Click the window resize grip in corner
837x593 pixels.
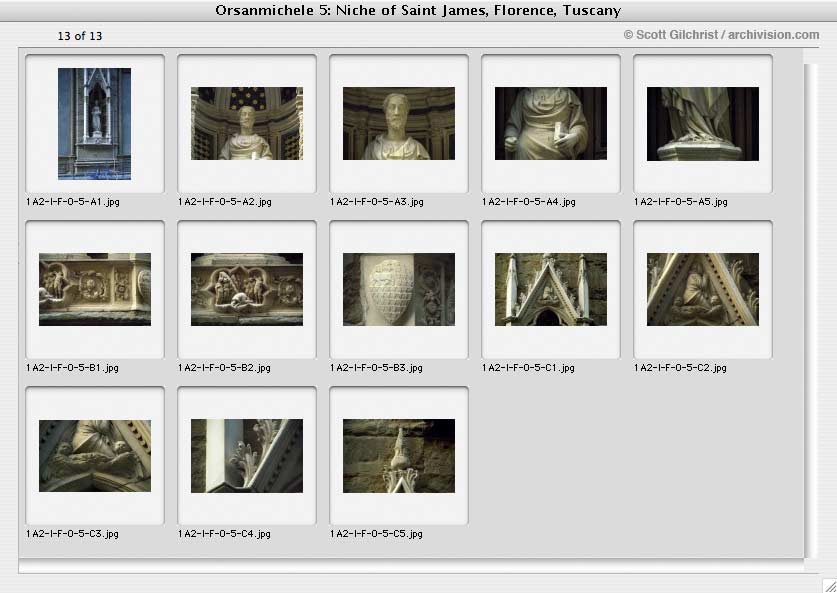tap(829, 585)
